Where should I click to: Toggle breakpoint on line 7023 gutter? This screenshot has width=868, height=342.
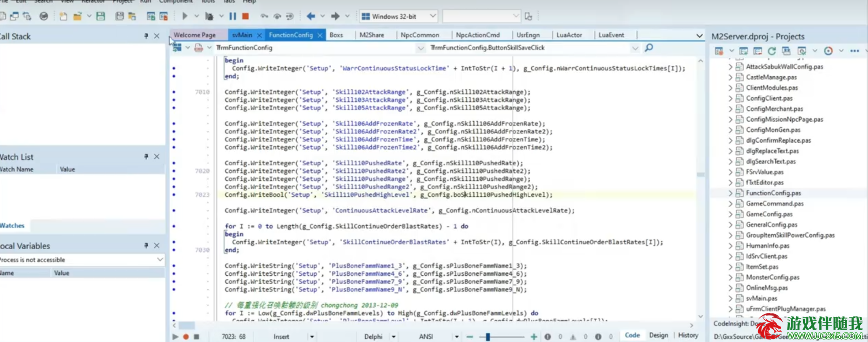(x=174, y=195)
